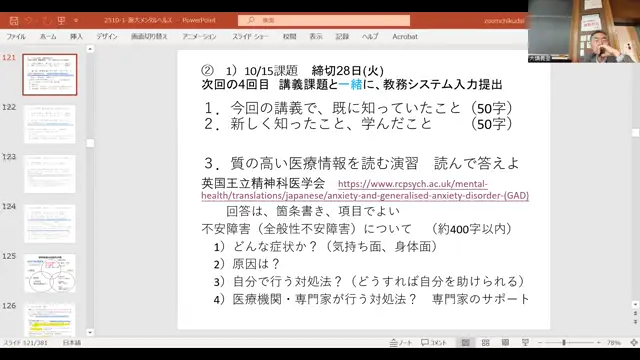Screen dimensions: 640x360
Task: Start slideshow from beginning icon in title bar
Action: point(61,20)
